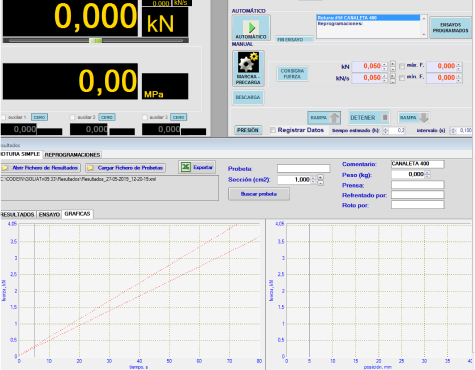Click the kN setpoint value field
The width and height of the screenshot is (475, 370).
367,66
